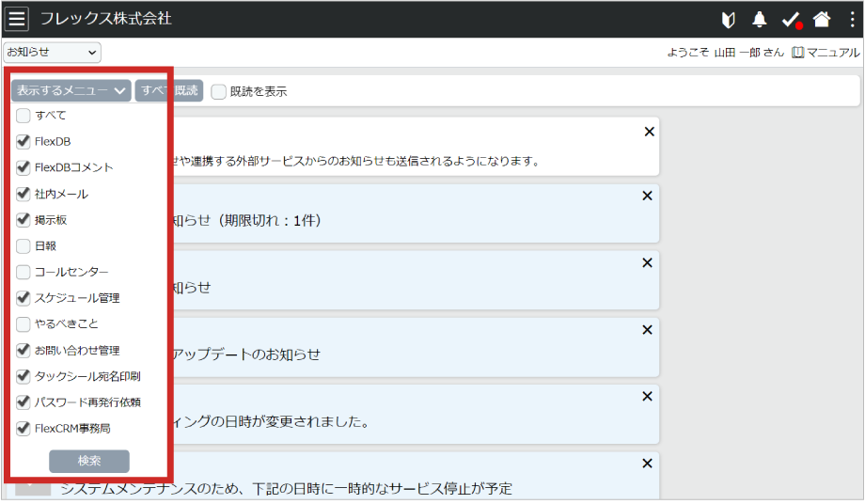
Task: Open the マニュアル link
Action: (833, 53)
